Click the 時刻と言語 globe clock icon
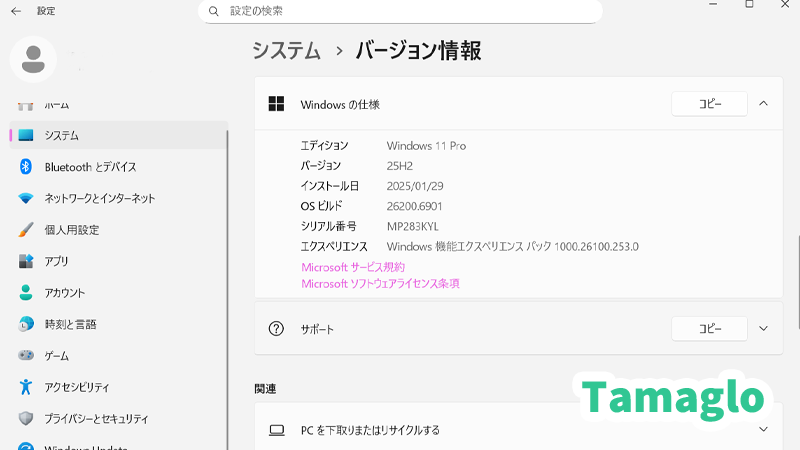Image resolution: width=800 pixels, height=450 pixels. pos(26,324)
